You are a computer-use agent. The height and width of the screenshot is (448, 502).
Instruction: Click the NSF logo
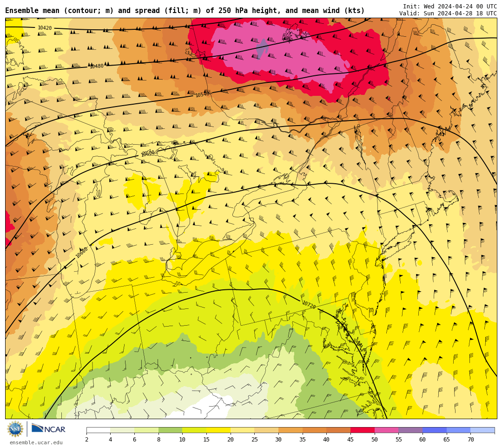pos(15,429)
